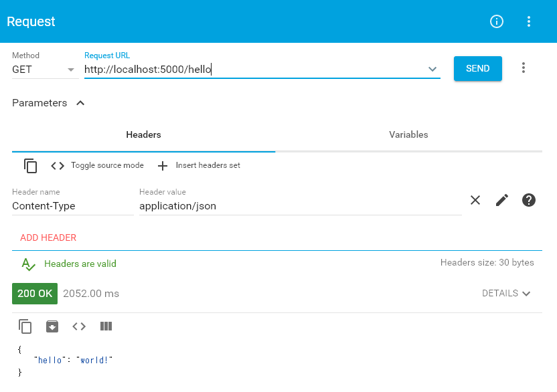Open request options menu beside SEND
The image size is (557, 392).
coord(523,68)
